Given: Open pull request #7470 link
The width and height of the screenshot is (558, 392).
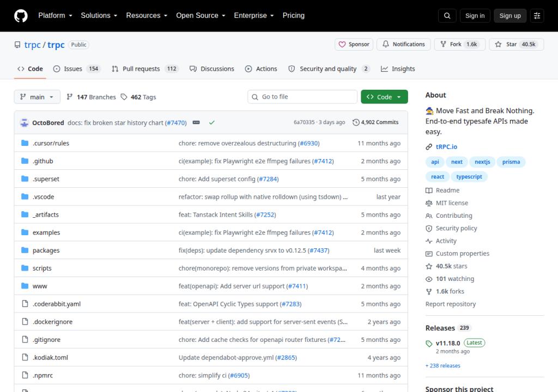Looking at the screenshot, I should [x=176, y=122].
